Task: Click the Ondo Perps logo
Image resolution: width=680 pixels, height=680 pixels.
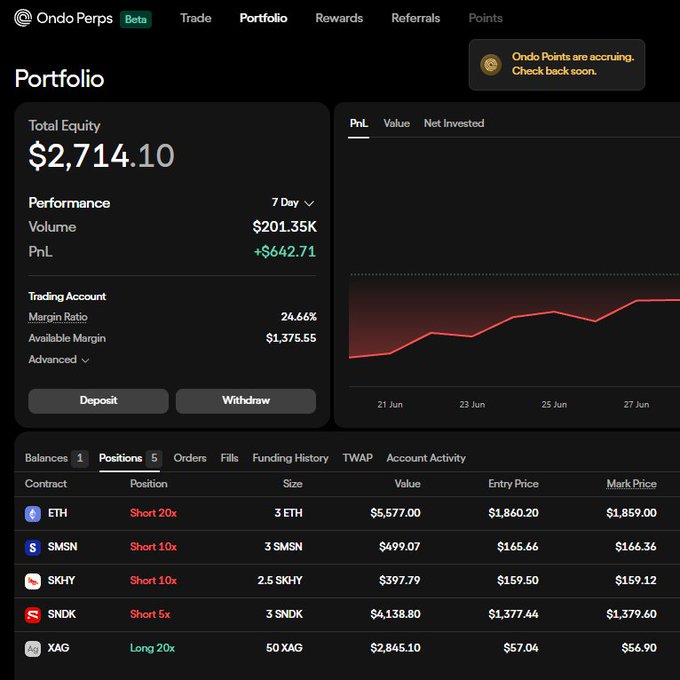Action: 63,18
